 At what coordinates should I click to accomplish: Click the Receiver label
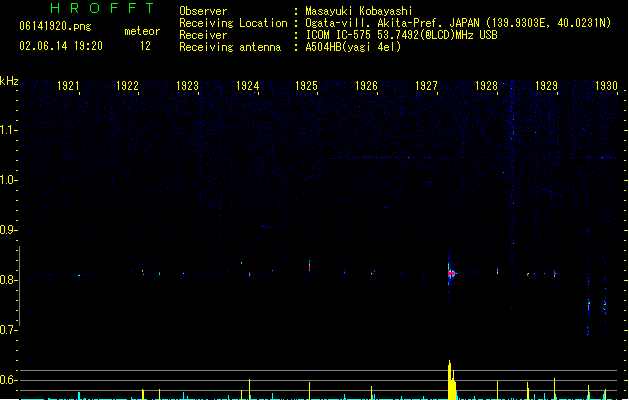[x=203, y=35]
